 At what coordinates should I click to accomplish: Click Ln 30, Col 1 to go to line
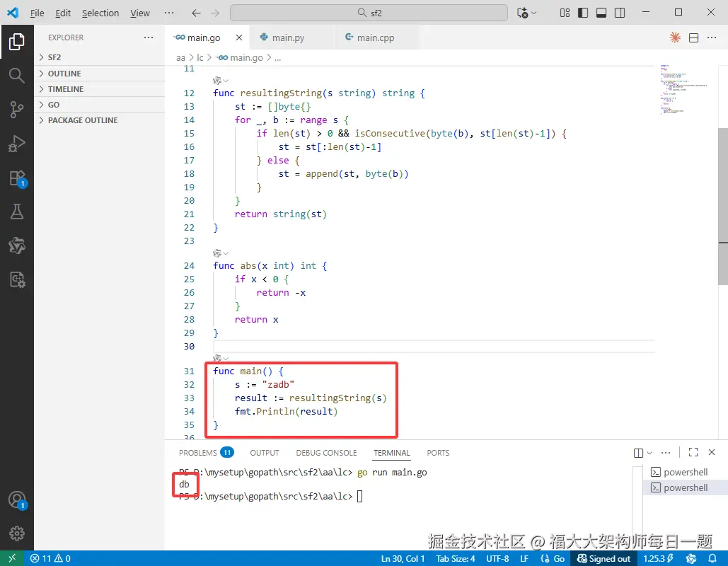[x=403, y=558]
